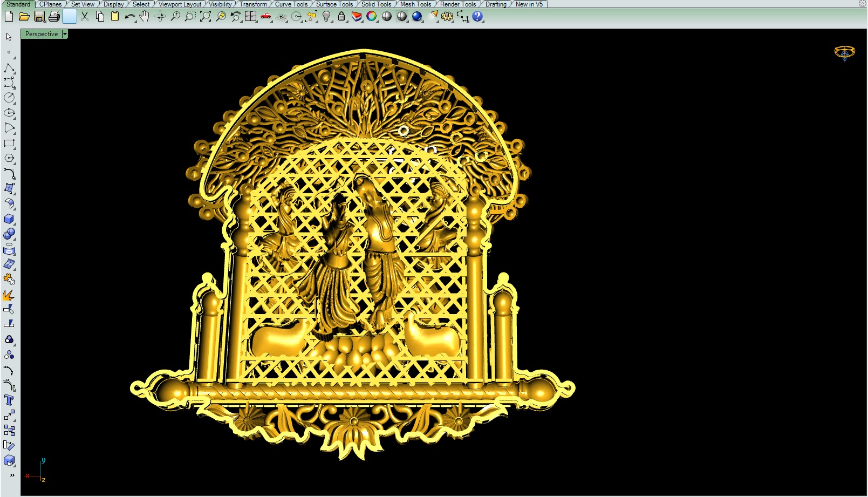Choose the Ellipse tool in the sidebar
Viewport: 868px width, 497px height.
pyautogui.click(x=9, y=113)
